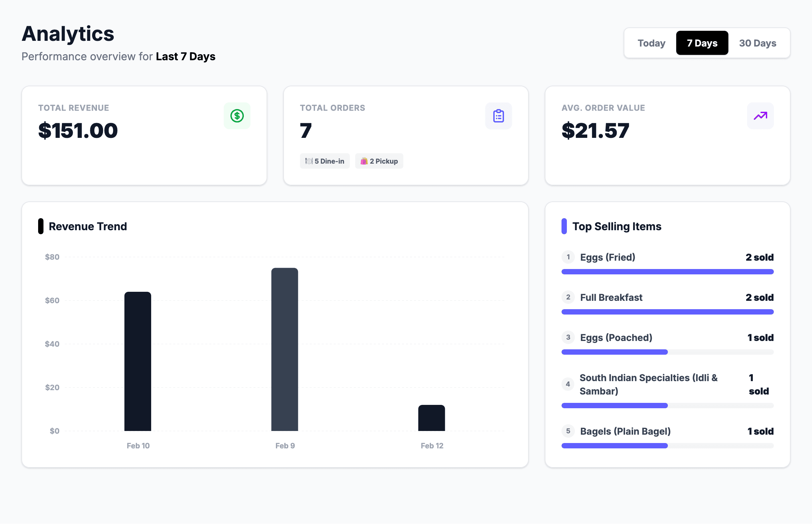Viewport: 812px width, 524px height.
Task: Click the pickup shopping bag icon
Action: click(364, 161)
